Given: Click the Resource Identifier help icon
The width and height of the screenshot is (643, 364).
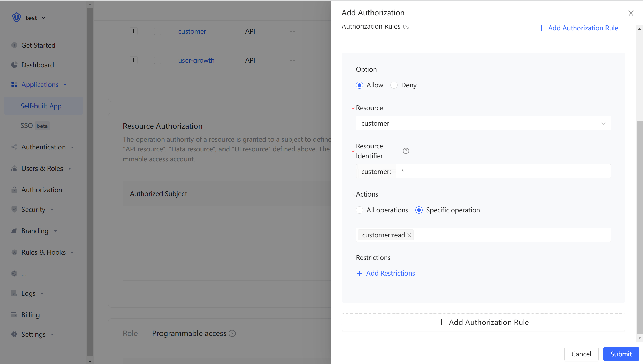Looking at the screenshot, I should [406, 151].
